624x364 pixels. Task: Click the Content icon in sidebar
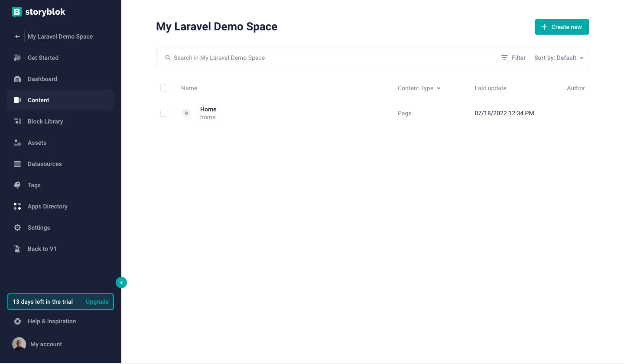[17, 100]
